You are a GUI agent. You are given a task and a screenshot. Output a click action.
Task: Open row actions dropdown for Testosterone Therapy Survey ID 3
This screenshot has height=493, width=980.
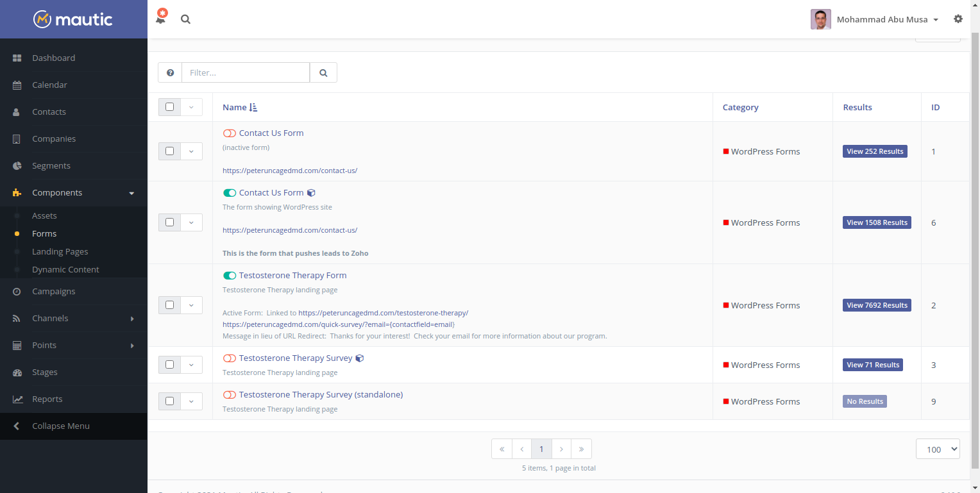(x=191, y=365)
